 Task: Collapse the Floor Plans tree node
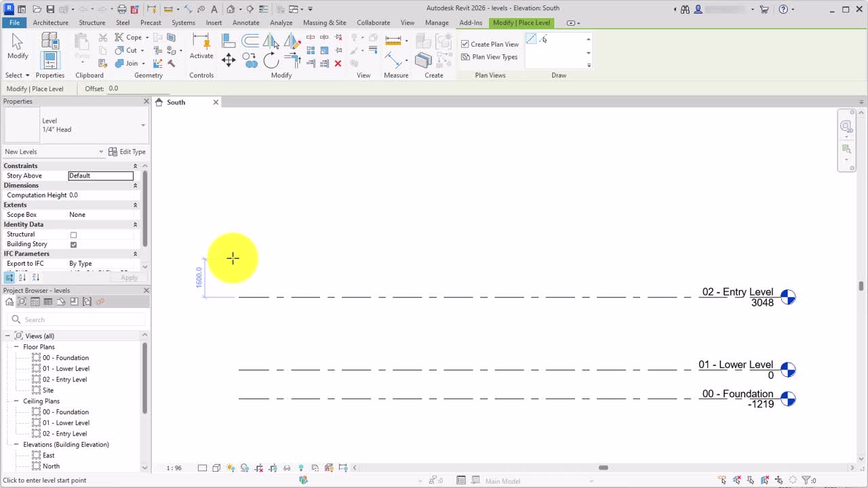17,347
